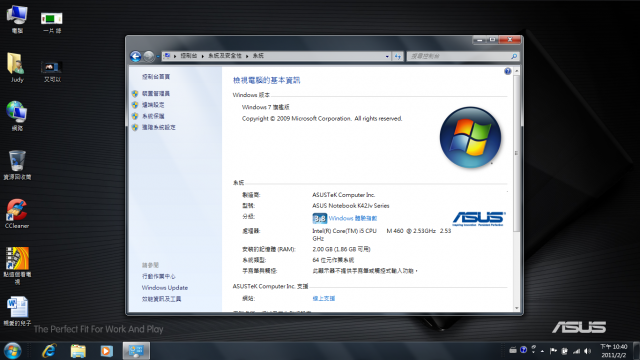
Task: Select the ASUSTeK Computer Inc. manufacturer text
Action: pos(344,195)
